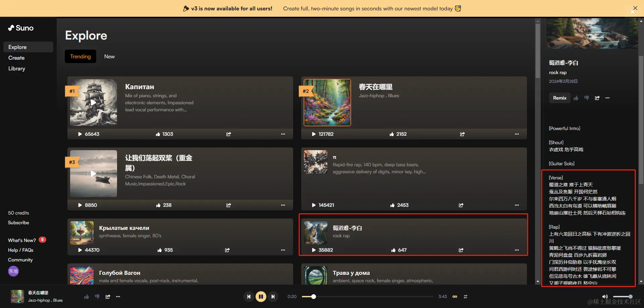Toggle like on the now-playing song
The height and width of the screenshot is (308, 644).
[87, 297]
